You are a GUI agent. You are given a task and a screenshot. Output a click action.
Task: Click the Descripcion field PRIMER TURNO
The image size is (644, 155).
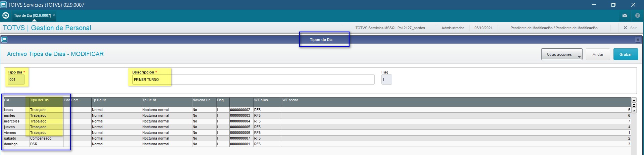[253, 80]
